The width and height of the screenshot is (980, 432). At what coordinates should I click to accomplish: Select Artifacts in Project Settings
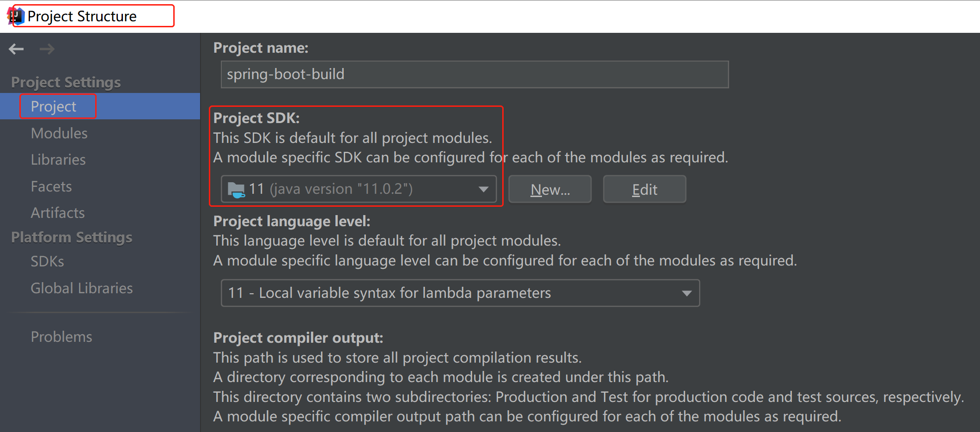pyautogui.click(x=57, y=212)
